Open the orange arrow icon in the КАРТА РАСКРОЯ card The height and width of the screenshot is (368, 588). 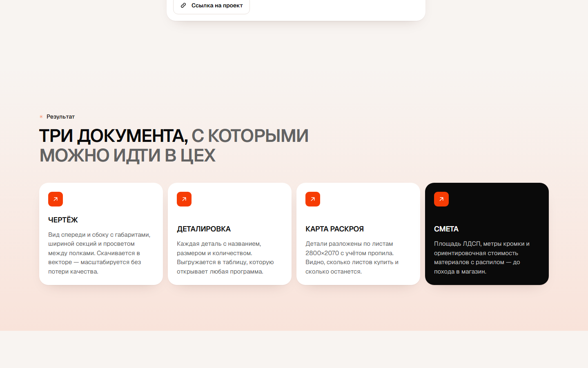tap(313, 199)
